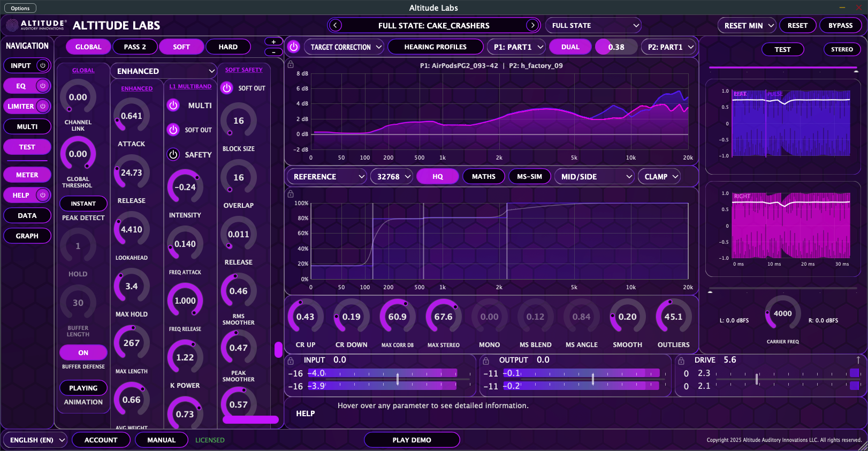This screenshot has width=868, height=451.
Task: Click lock icon on percentage graph
Action: point(291,194)
